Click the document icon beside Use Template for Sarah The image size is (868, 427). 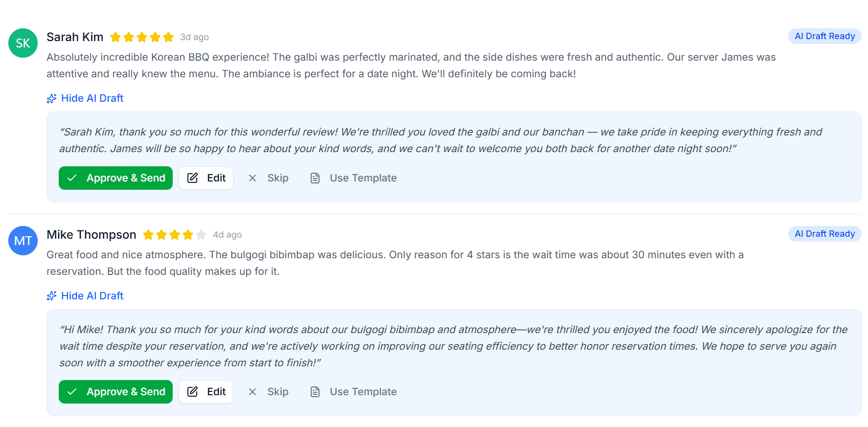point(315,178)
